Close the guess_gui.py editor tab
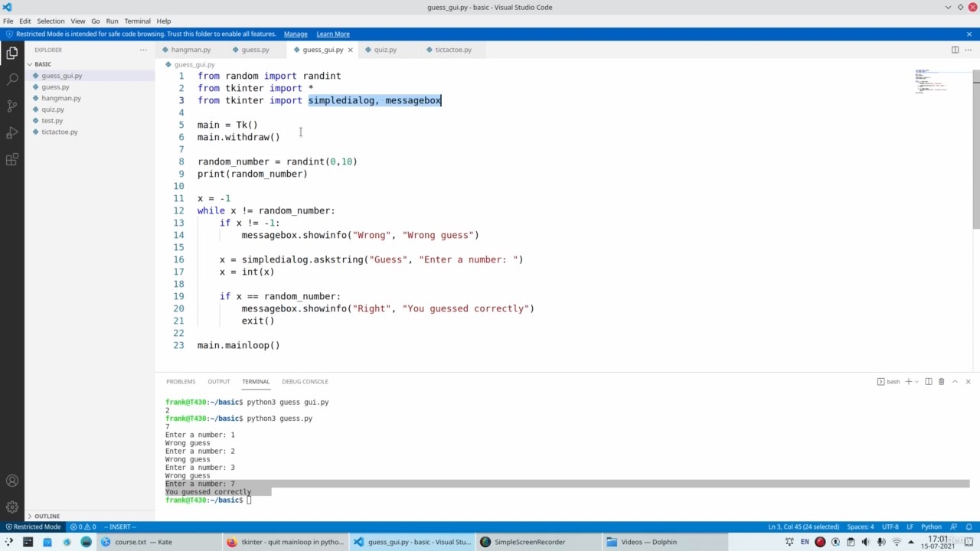 351,50
